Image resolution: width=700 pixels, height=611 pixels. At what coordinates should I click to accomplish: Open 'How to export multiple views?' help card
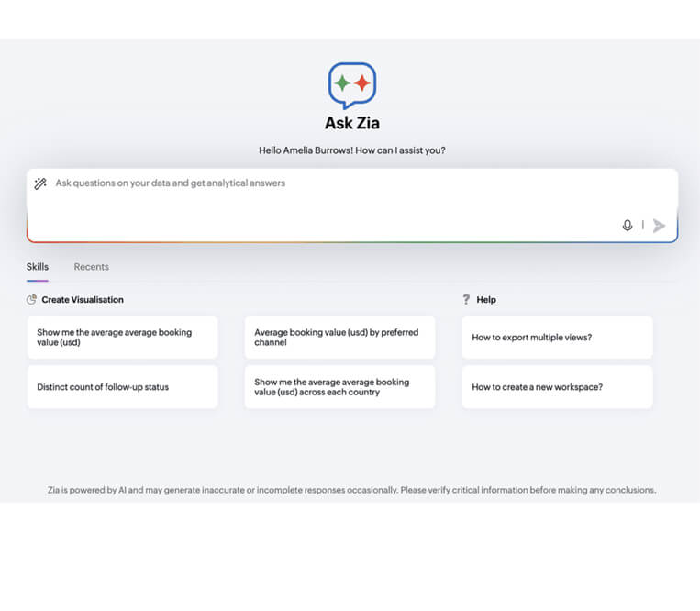(x=557, y=338)
